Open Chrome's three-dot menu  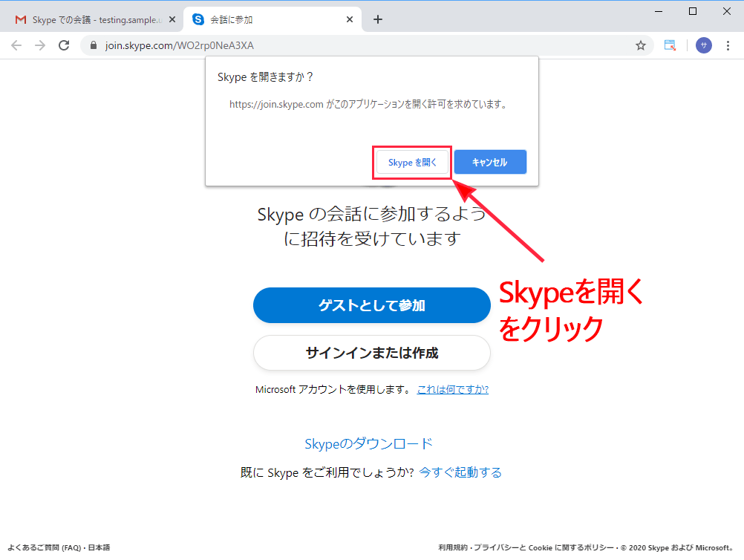(729, 45)
